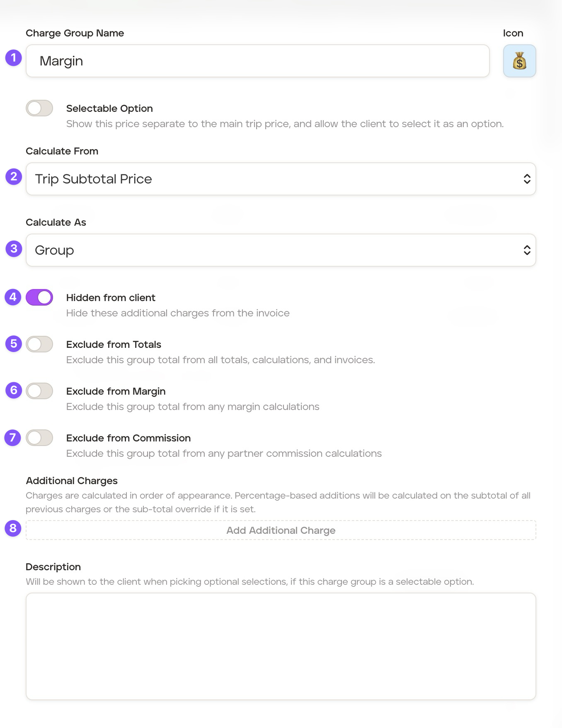The height and width of the screenshot is (728, 562).
Task: Switch on Exclude from Commission
Action: point(39,438)
